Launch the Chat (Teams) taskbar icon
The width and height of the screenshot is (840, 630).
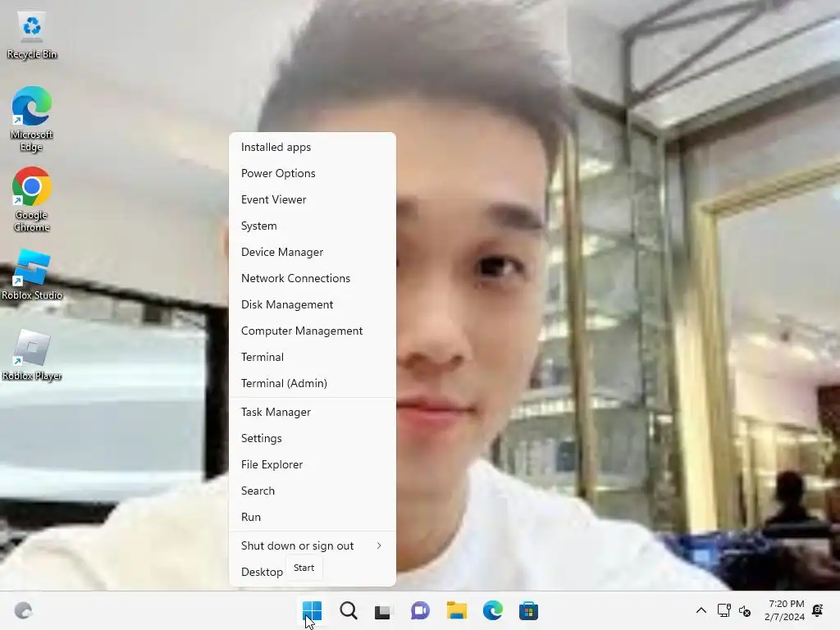point(420,610)
